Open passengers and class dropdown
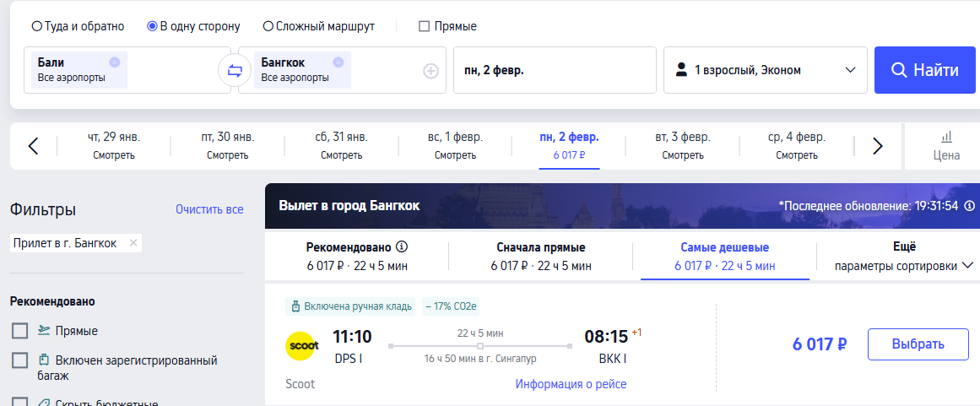Image resolution: width=980 pixels, height=406 pixels. [765, 70]
